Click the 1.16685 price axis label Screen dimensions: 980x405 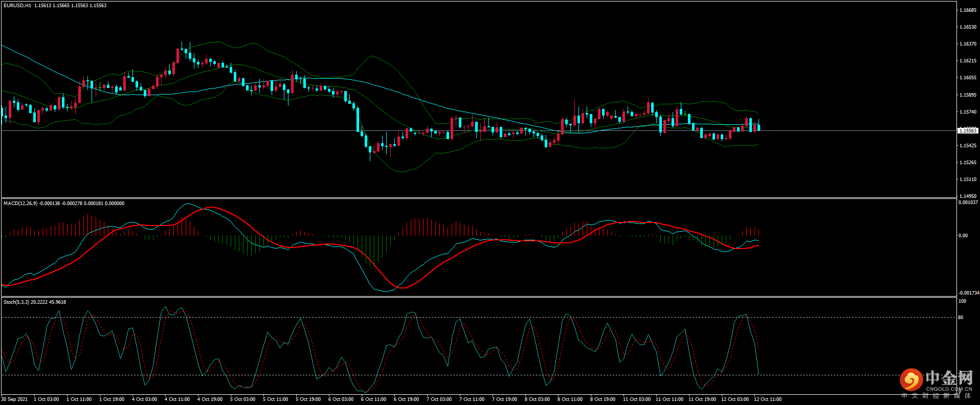pos(967,10)
